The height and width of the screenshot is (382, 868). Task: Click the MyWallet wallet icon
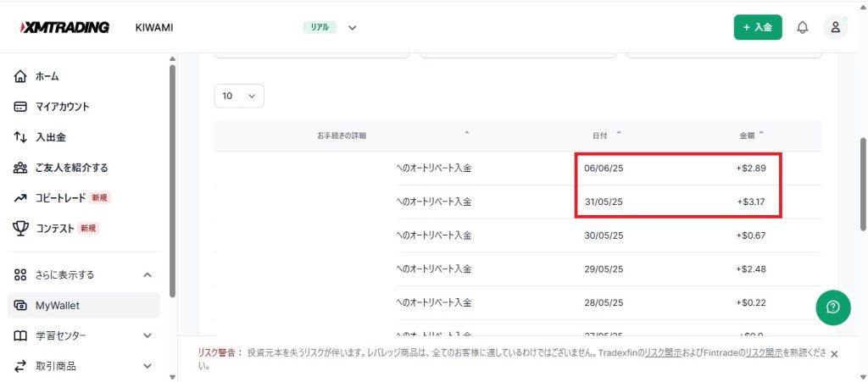coord(21,306)
